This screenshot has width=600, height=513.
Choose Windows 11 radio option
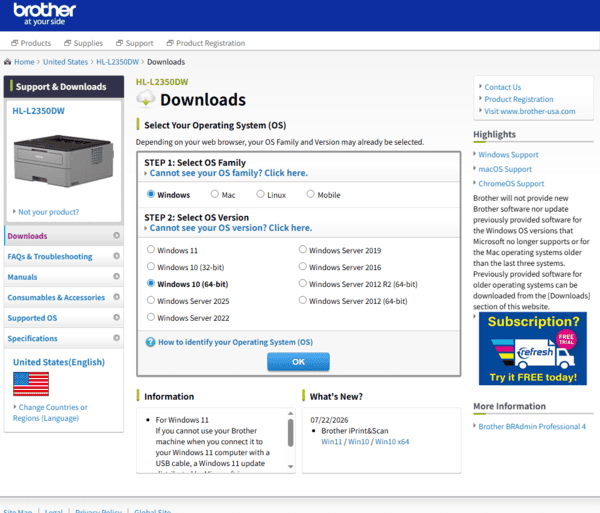pyautogui.click(x=151, y=250)
